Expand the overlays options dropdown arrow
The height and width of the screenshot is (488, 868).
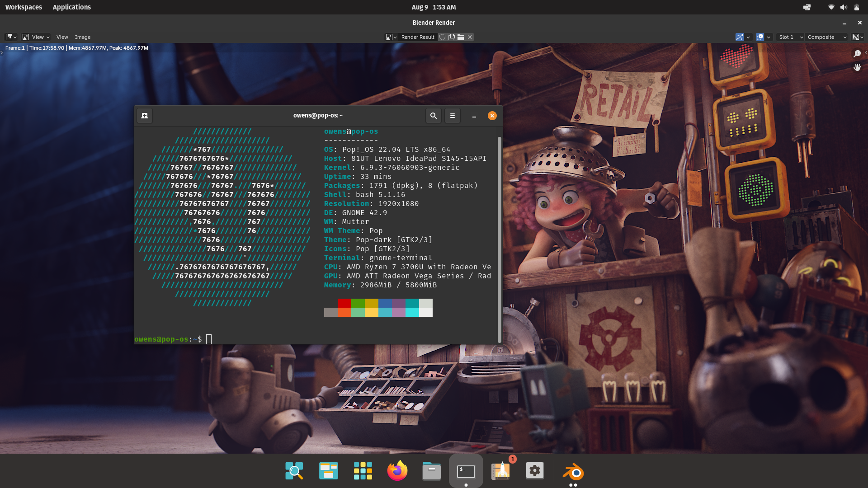tap(769, 37)
